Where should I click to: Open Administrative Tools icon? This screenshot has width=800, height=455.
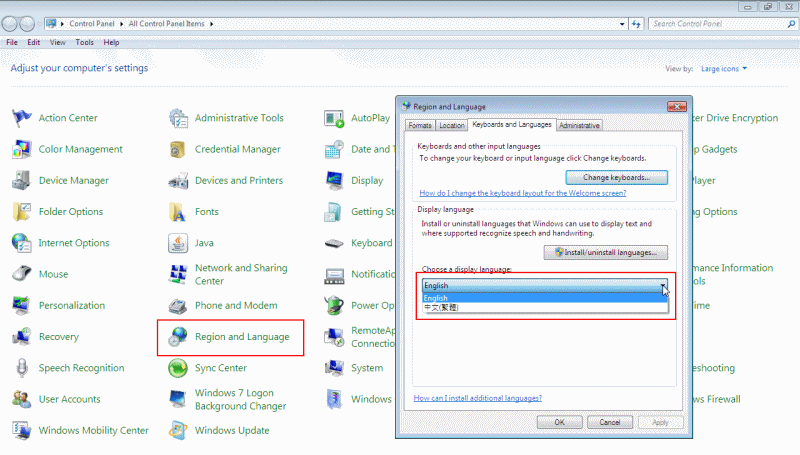178,118
